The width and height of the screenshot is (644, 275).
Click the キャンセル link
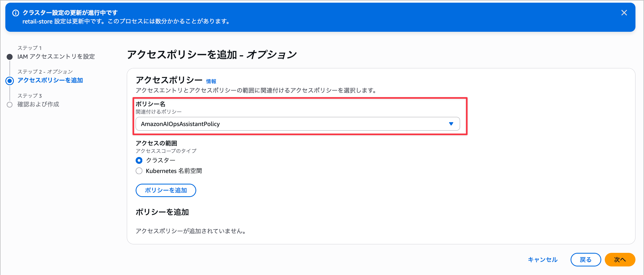click(543, 260)
